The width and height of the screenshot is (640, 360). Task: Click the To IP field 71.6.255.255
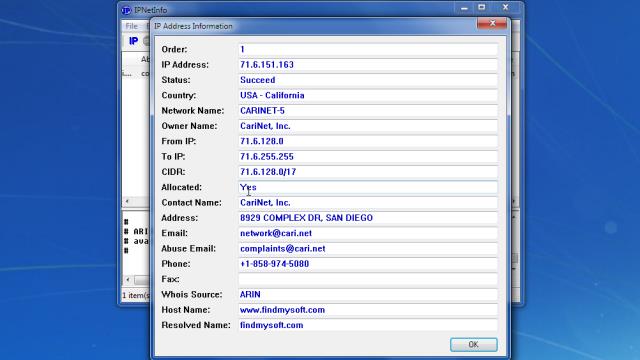[x=368, y=157]
